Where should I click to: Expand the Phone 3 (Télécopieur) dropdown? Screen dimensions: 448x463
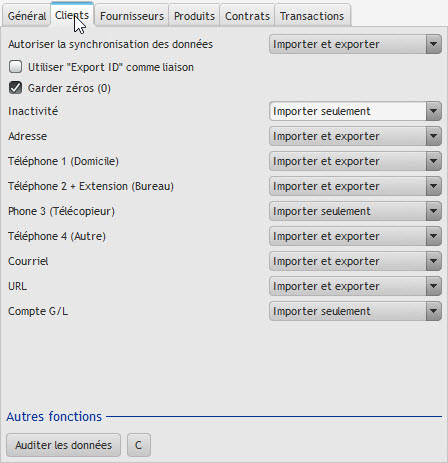click(x=355, y=211)
